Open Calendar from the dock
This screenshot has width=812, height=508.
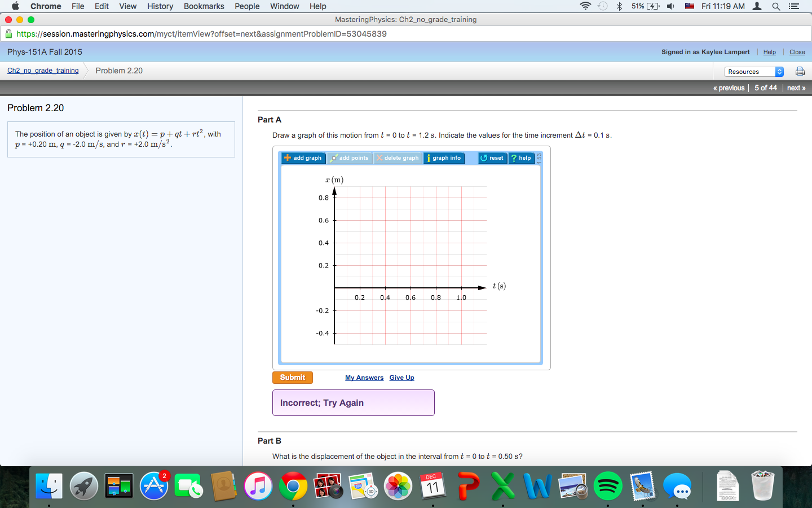(x=433, y=486)
